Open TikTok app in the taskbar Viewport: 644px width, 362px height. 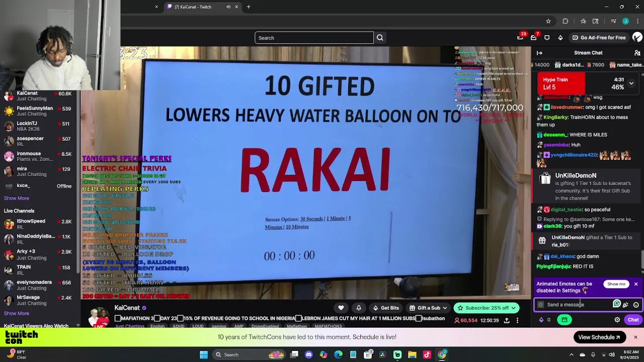pos(427,354)
